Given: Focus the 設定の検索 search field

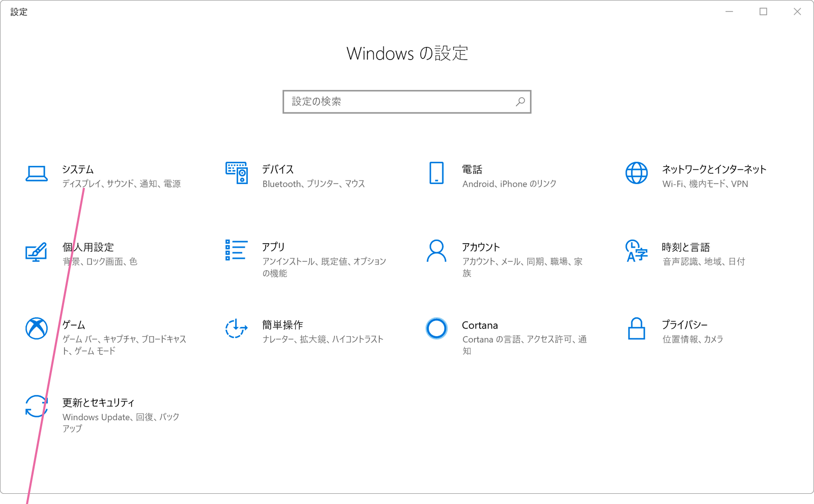Looking at the screenshot, I should click(x=407, y=102).
